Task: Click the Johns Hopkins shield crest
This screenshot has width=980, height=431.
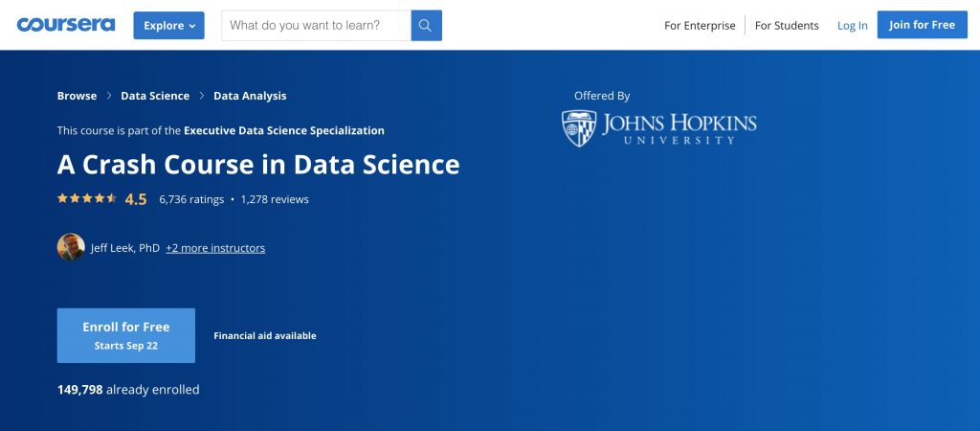Action: pyautogui.click(x=579, y=128)
